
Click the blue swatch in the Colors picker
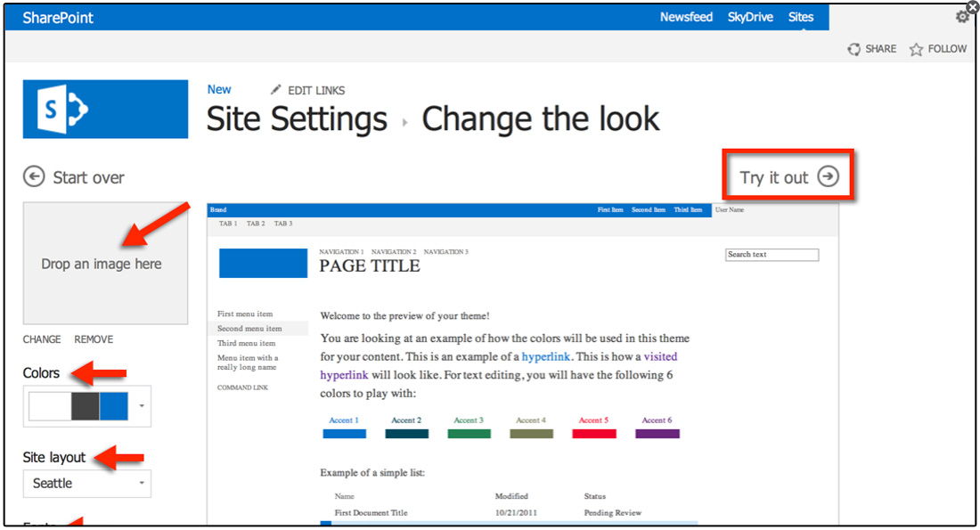[114, 406]
